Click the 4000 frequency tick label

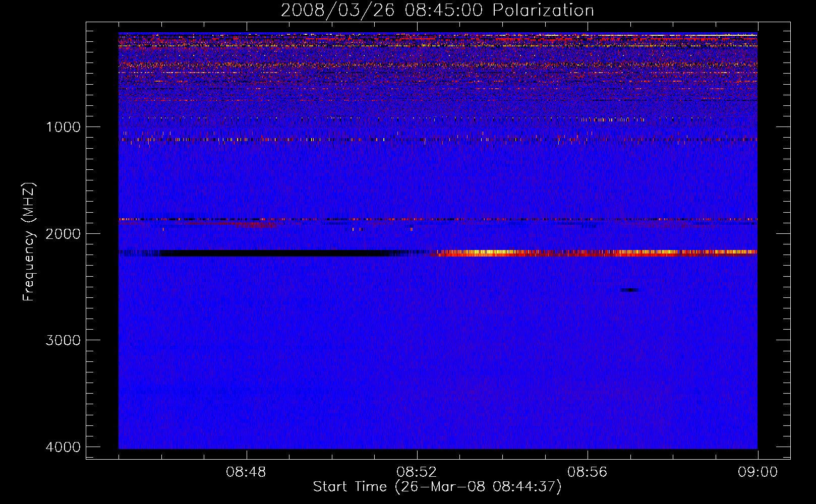tap(63, 447)
